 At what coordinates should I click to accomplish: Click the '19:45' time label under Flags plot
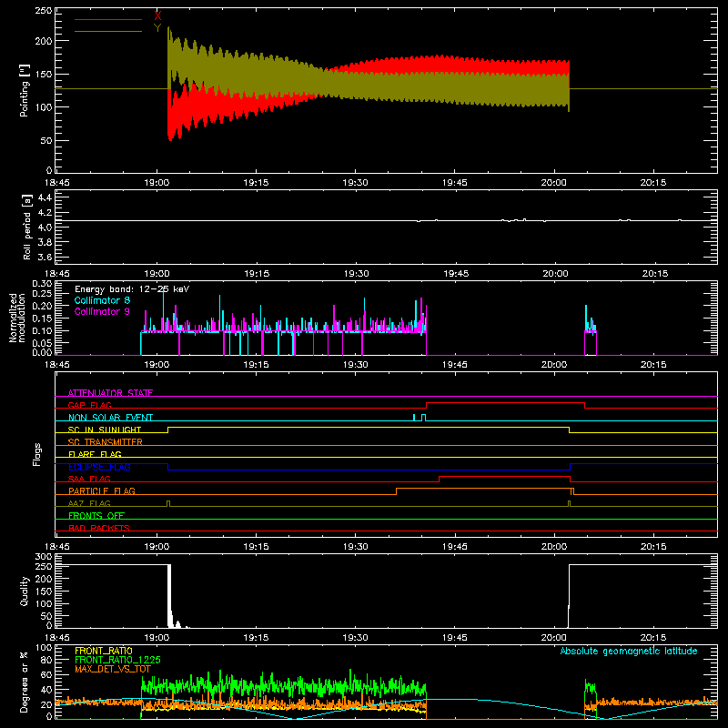coord(454,547)
